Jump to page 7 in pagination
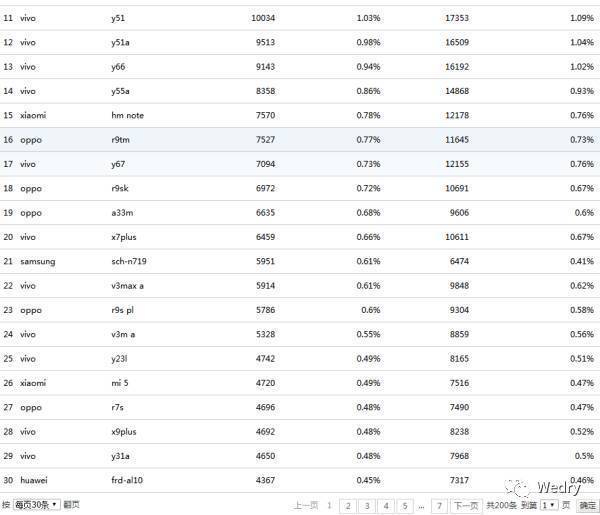 click(439, 506)
